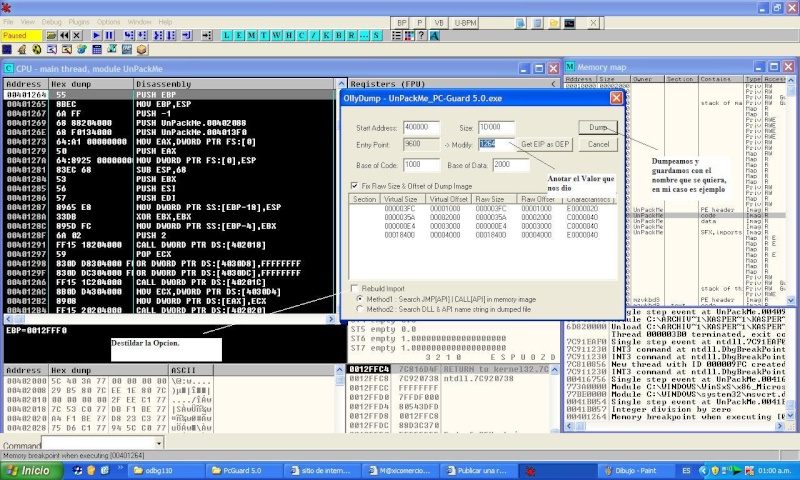
Task: Open References window via R button
Action: [352, 35]
